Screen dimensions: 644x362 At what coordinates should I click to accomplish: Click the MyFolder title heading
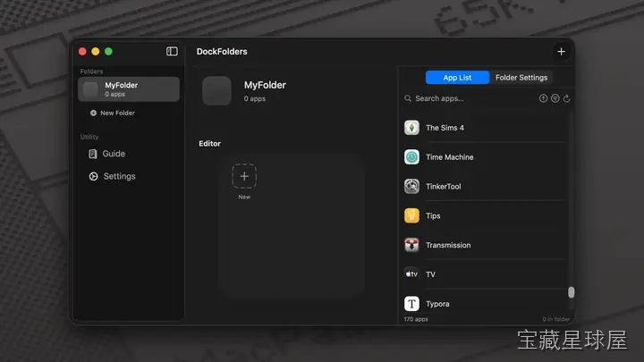[265, 85]
